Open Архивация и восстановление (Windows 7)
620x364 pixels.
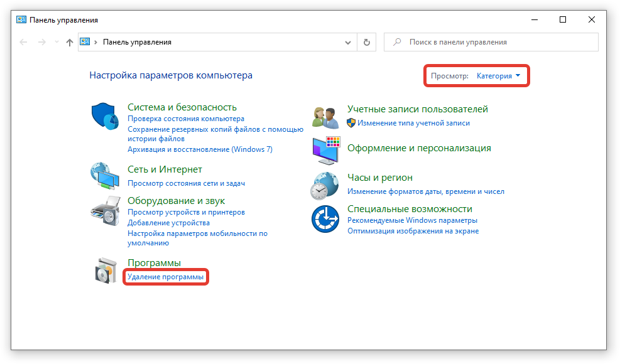point(200,149)
